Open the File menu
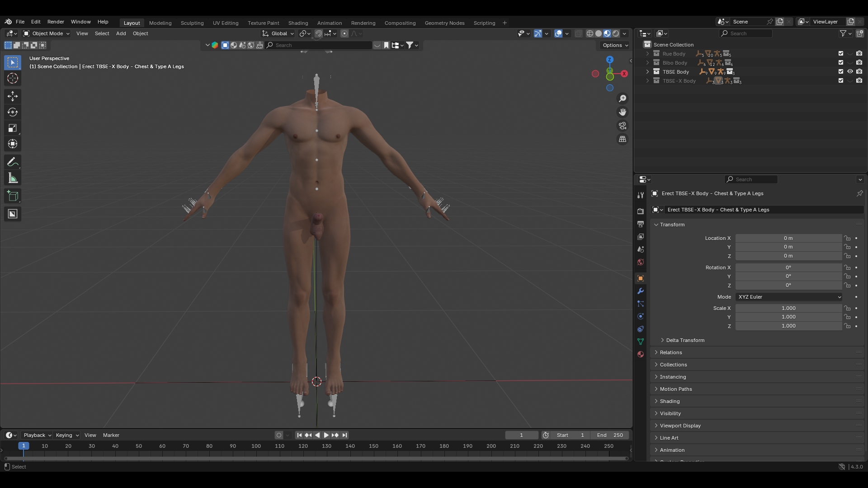The image size is (868, 488). [x=20, y=22]
